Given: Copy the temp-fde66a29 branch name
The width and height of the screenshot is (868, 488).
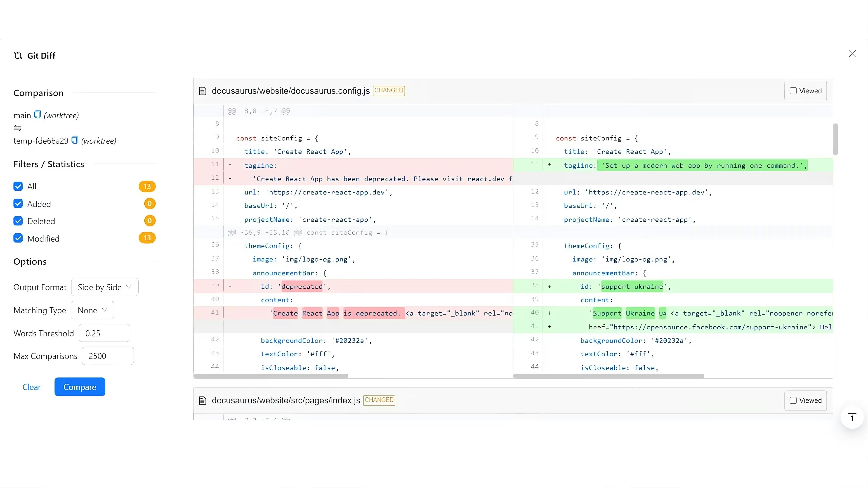Looking at the screenshot, I should click(x=75, y=140).
